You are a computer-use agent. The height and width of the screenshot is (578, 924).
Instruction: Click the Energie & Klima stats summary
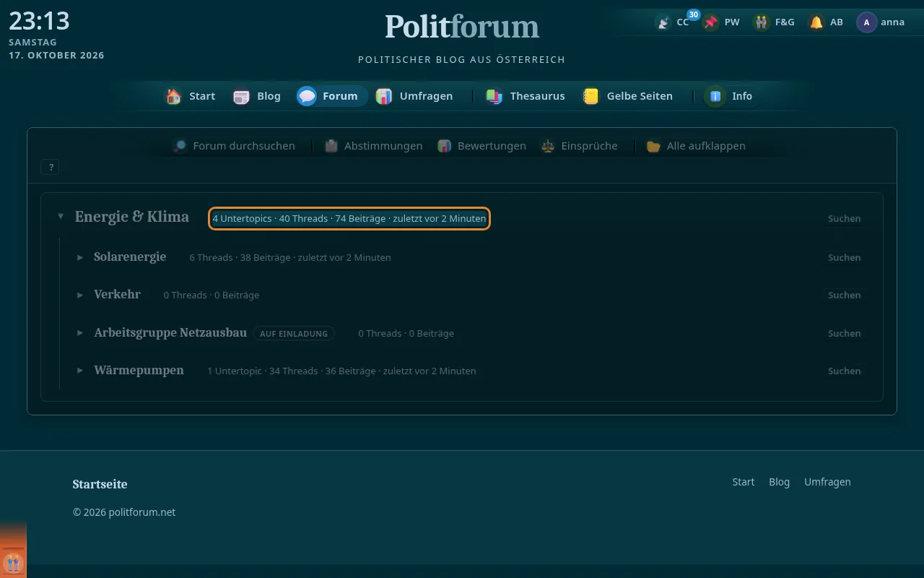[349, 218]
